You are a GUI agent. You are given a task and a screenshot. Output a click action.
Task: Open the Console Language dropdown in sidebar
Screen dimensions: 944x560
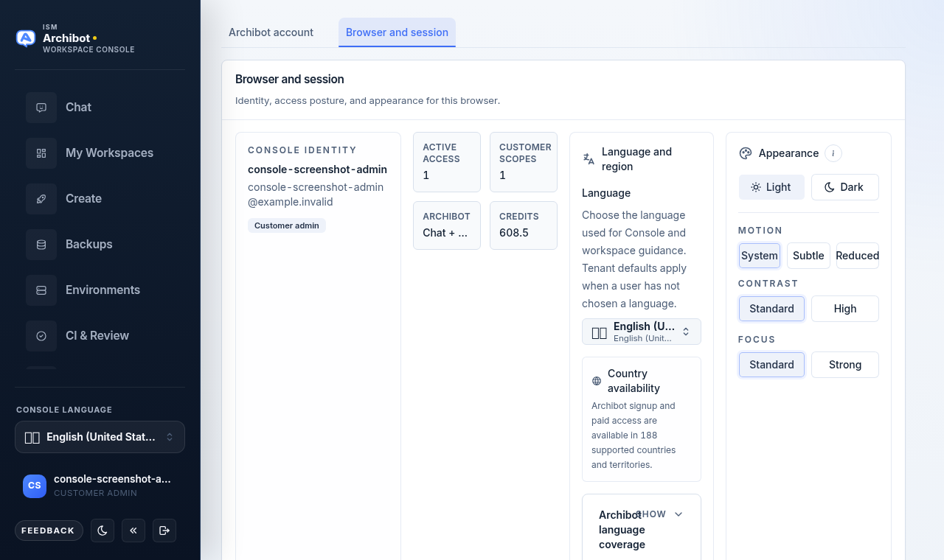(x=100, y=437)
